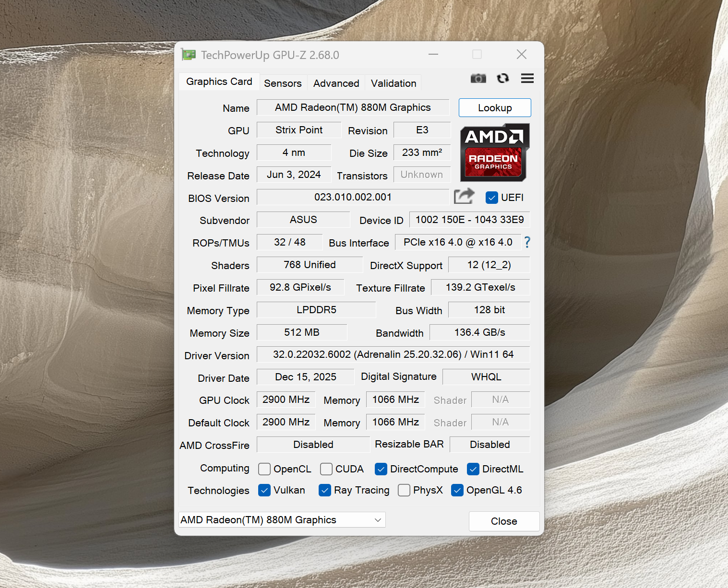Click the Driver Version text field
Screen dimensions: 728x588
393,354
